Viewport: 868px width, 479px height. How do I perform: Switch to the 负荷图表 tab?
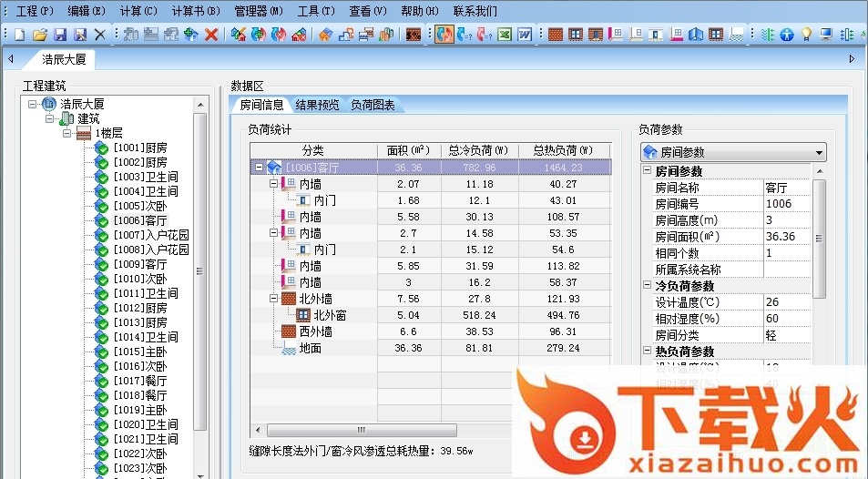[373, 105]
